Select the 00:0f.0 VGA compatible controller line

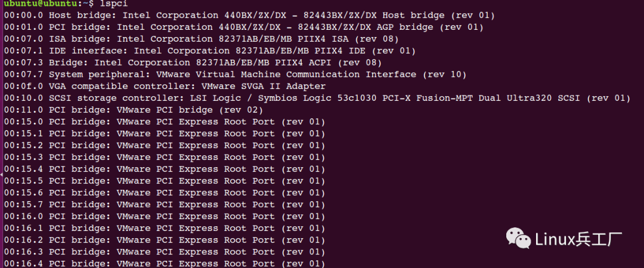tap(165, 87)
